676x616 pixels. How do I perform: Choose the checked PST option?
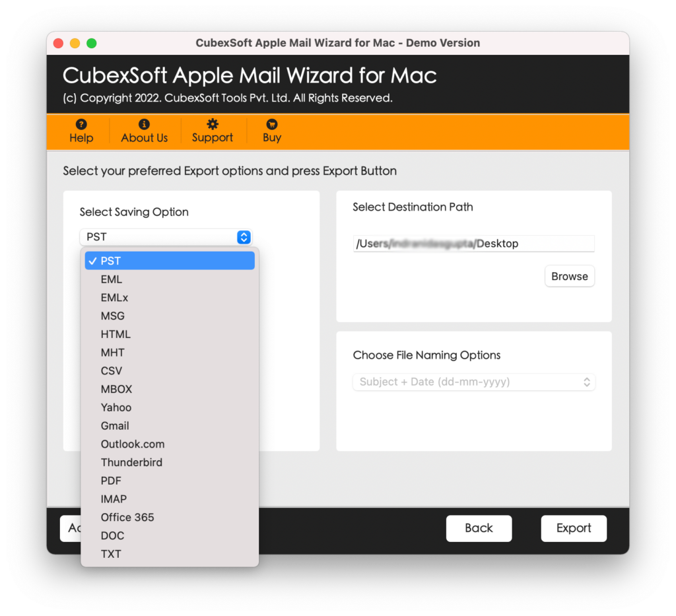[170, 261]
